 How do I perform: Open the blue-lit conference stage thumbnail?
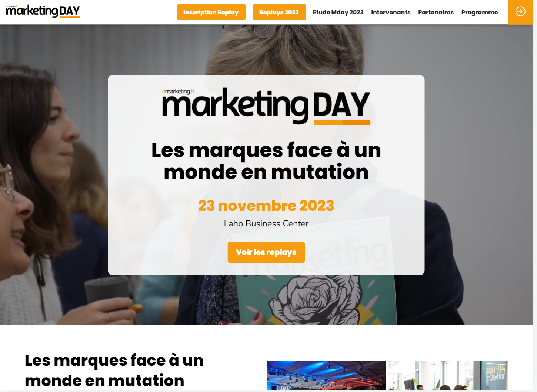[x=326, y=375]
